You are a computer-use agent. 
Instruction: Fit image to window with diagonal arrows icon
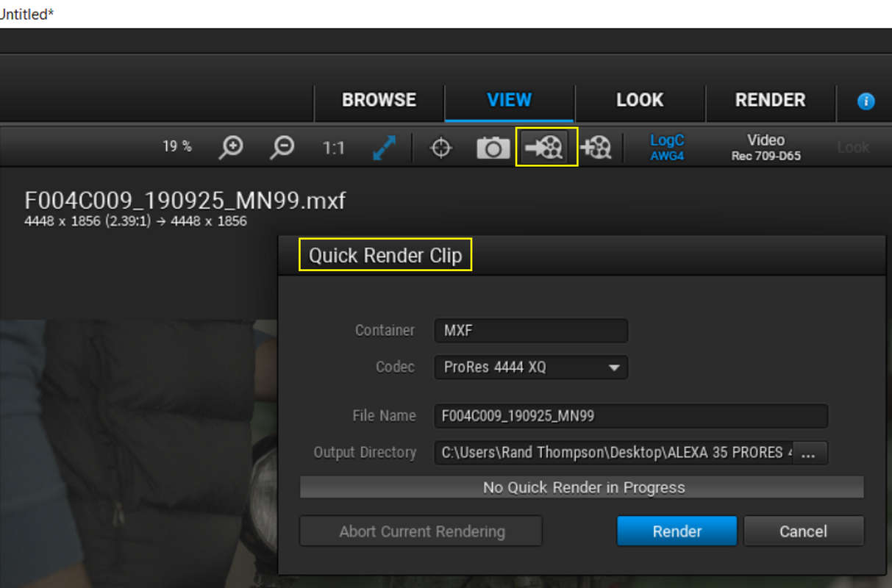[384, 148]
